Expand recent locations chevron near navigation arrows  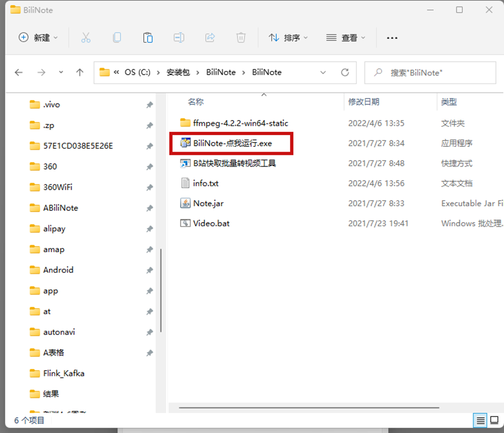coord(61,72)
